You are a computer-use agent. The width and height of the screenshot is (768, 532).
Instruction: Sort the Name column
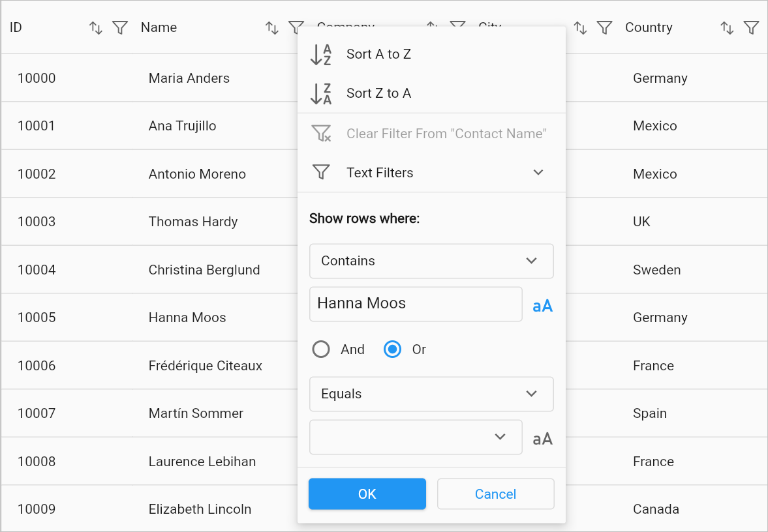pyautogui.click(x=272, y=28)
